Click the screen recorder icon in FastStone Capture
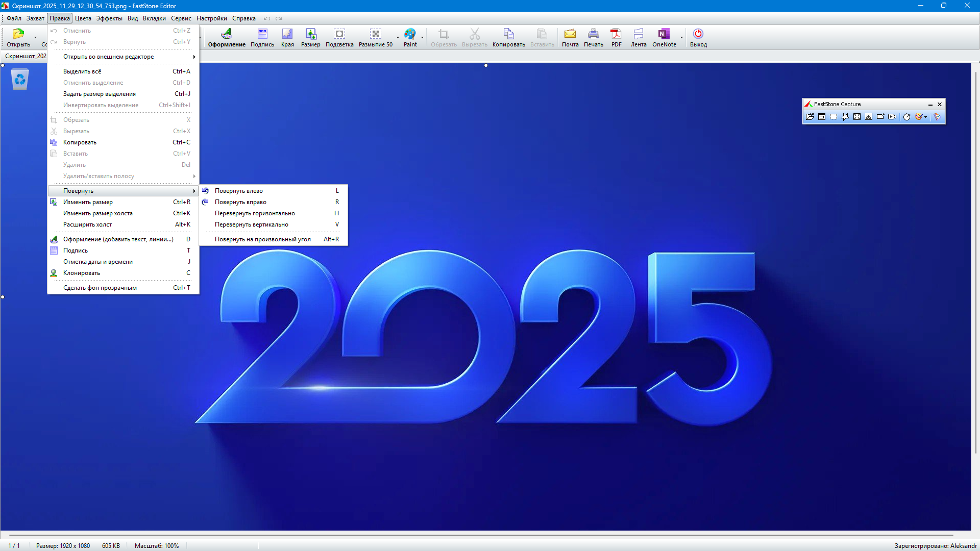This screenshot has height=551, width=980. 892,117
